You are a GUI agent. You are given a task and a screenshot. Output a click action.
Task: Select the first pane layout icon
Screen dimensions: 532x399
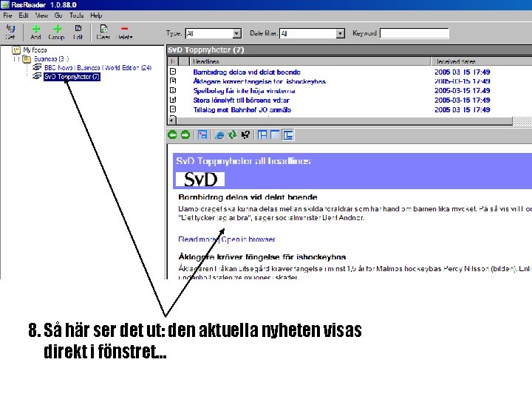pos(262,135)
